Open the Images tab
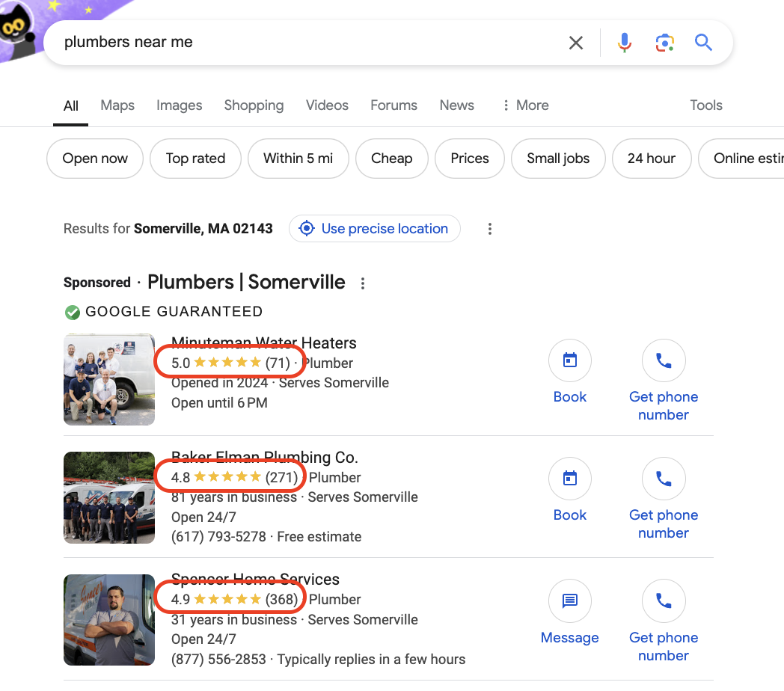 (179, 105)
